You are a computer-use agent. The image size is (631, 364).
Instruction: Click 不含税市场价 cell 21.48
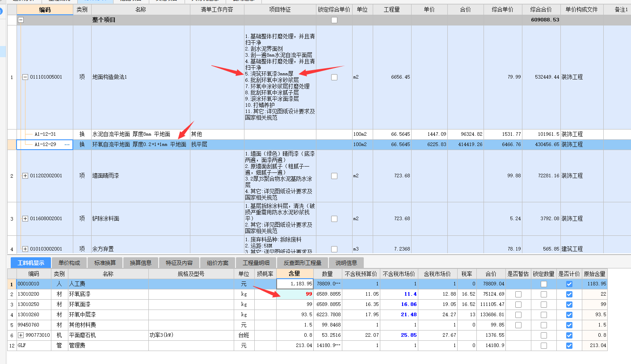click(x=399, y=315)
